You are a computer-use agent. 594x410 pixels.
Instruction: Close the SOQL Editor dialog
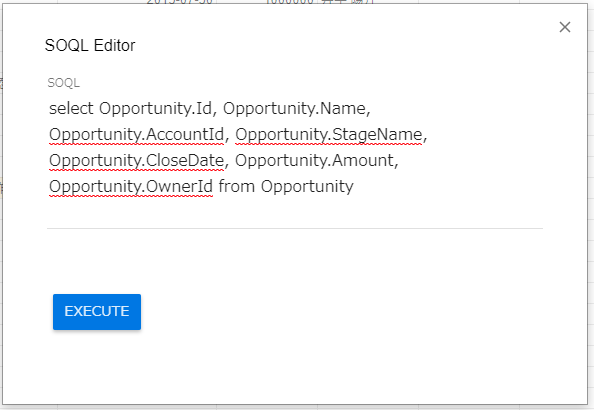[565, 27]
